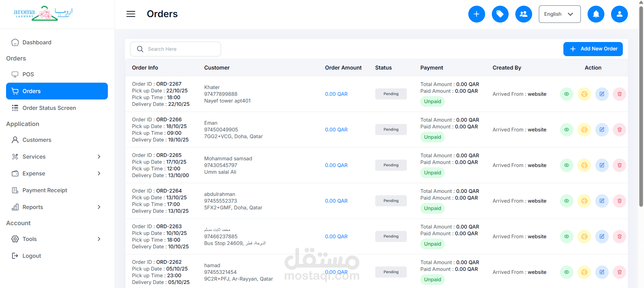This screenshot has width=644, height=288.
Task: Click Pending status of ORD-2265
Action: click(391, 165)
